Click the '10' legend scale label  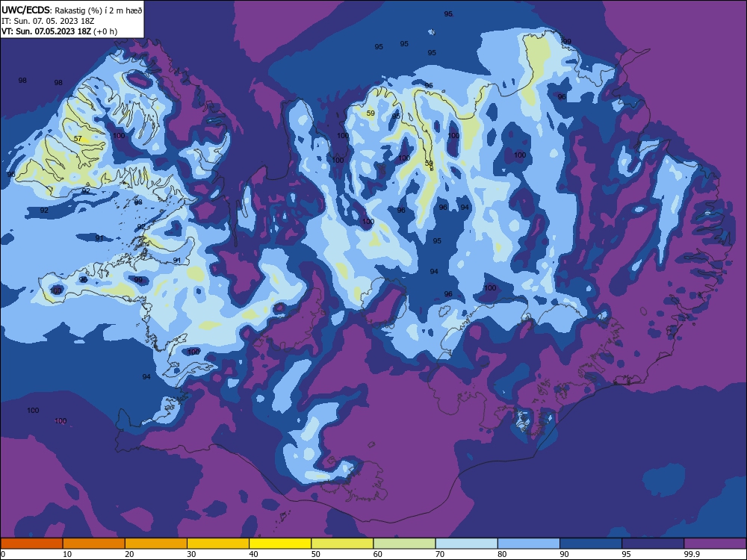pos(67,554)
